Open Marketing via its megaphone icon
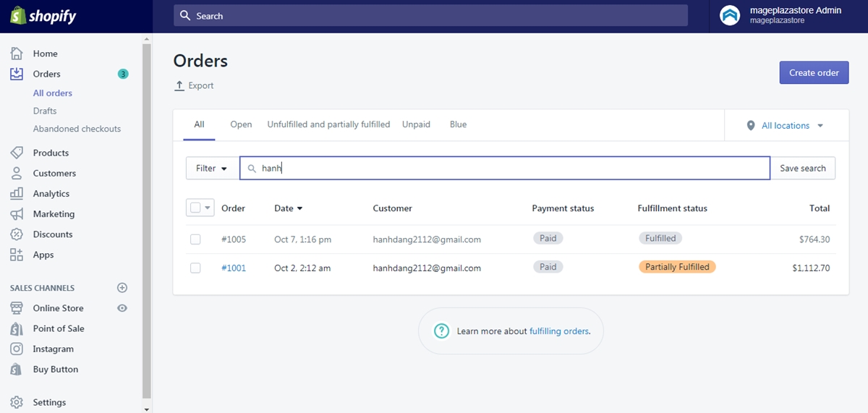The width and height of the screenshot is (868, 413). (x=17, y=214)
